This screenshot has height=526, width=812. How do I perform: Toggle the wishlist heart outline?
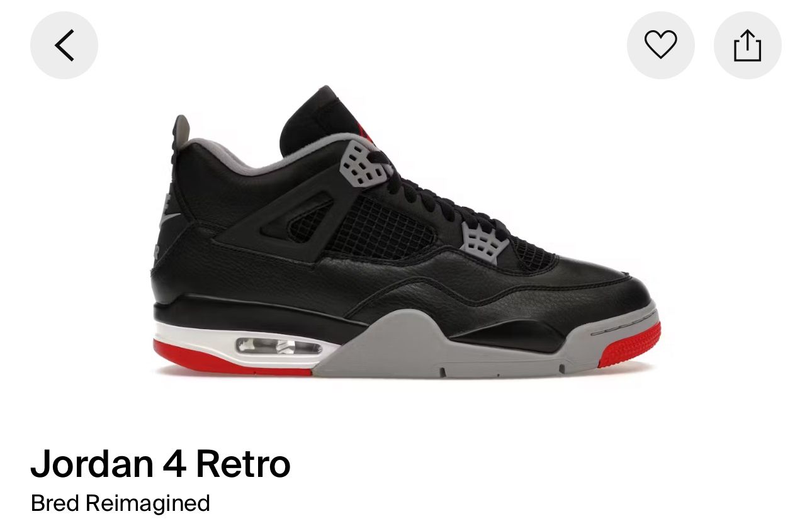(x=660, y=45)
